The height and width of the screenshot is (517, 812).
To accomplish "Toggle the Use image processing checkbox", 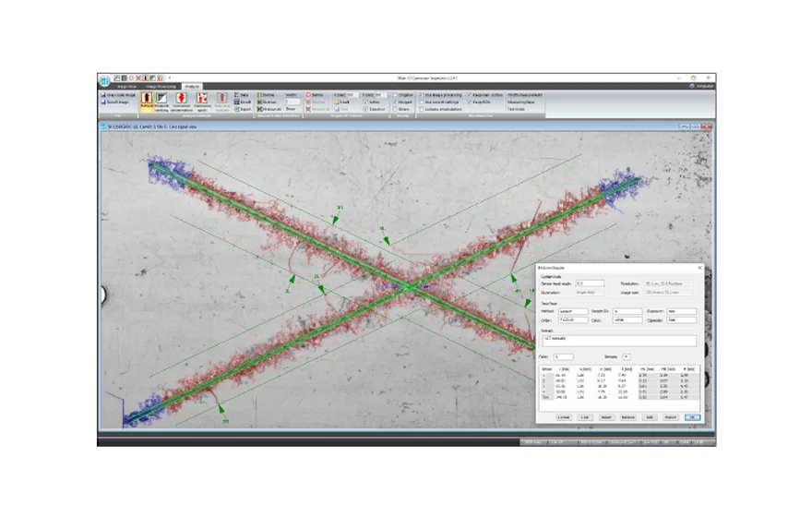I will click(421, 94).
